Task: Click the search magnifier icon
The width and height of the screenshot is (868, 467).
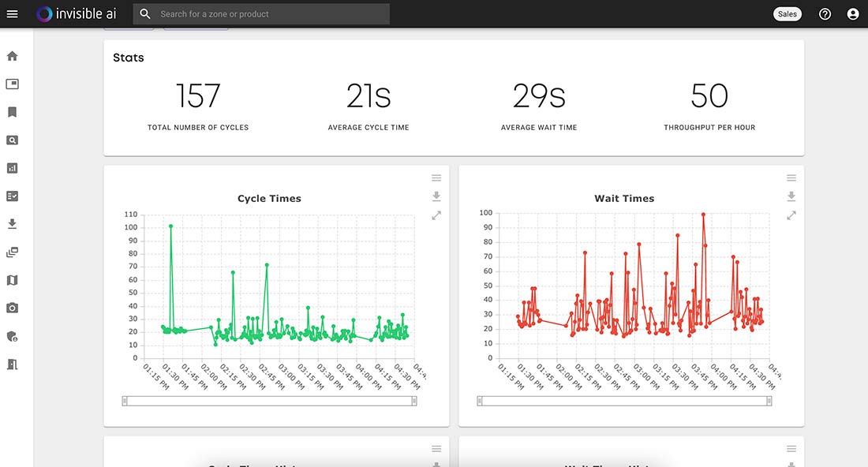Action: (x=145, y=14)
